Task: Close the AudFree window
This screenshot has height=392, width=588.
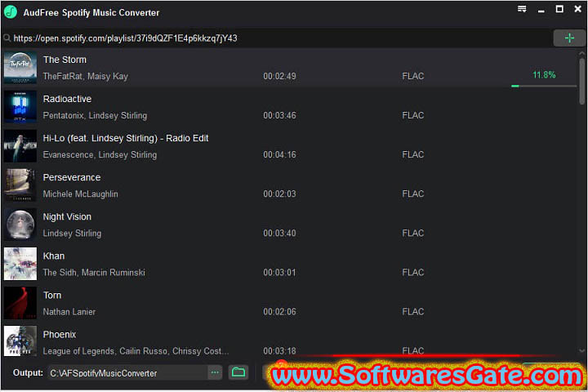Action: (x=578, y=9)
